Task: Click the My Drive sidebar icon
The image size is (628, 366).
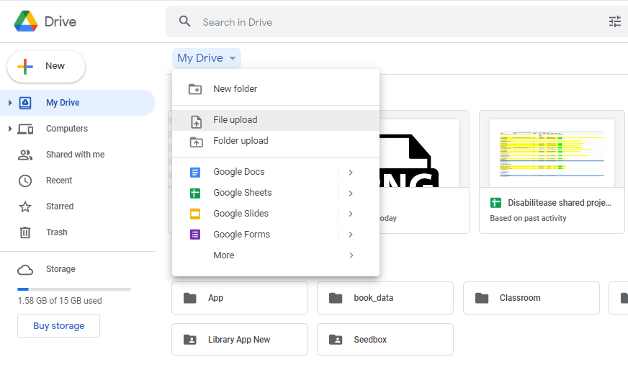Action: coord(25,103)
